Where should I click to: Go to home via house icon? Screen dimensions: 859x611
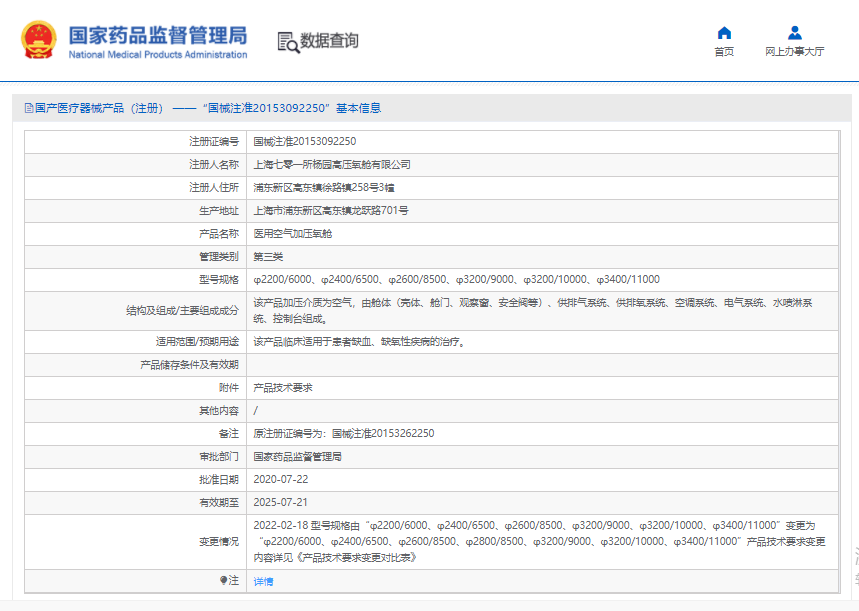pos(724,33)
